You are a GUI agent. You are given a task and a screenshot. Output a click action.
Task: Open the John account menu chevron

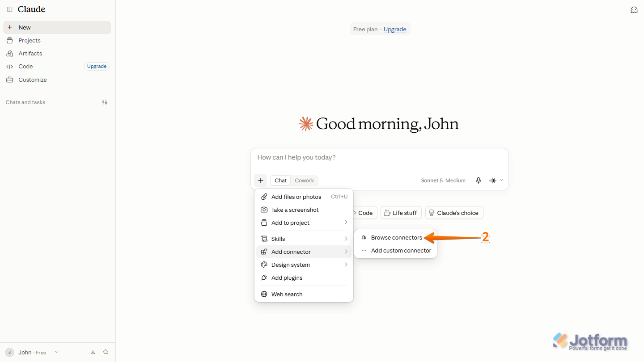57,352
